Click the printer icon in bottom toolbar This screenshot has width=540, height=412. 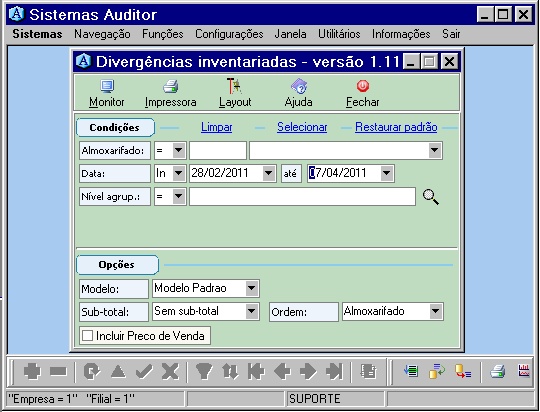pos(498,371)
